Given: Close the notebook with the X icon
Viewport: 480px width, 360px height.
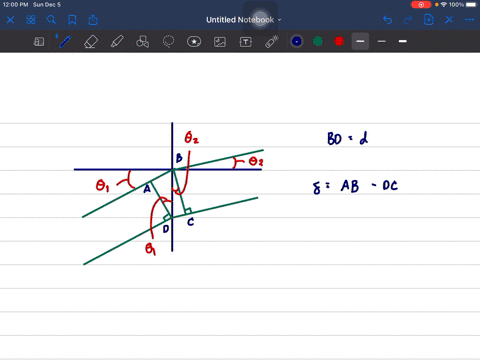Looking at the screenshot, I should pyautogui.click(x=10, y=20).
